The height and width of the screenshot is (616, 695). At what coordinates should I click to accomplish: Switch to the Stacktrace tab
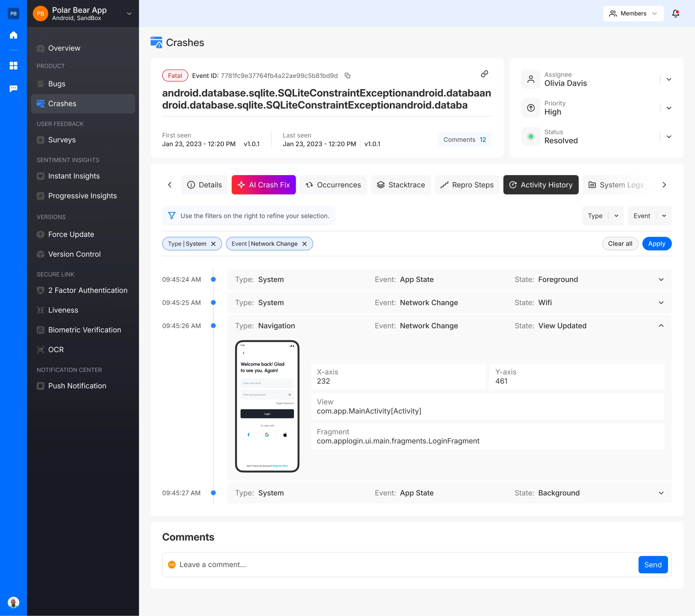pyautogui.click(x=401, y=185)
